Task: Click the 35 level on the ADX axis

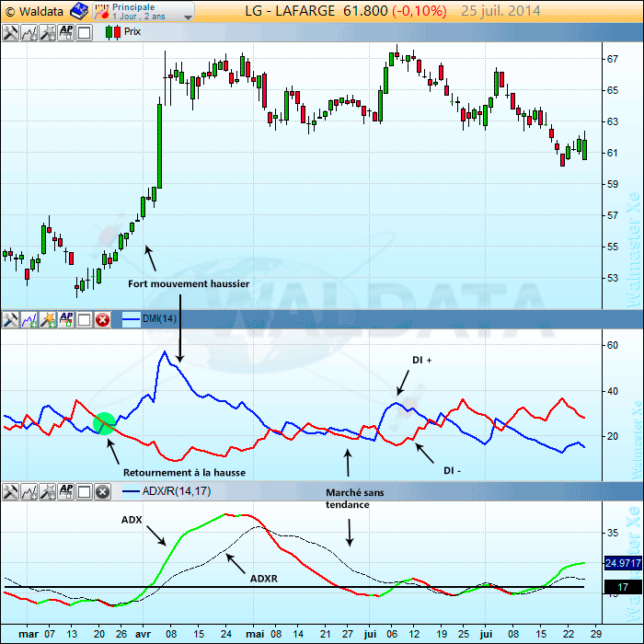Action: (613, 533)
